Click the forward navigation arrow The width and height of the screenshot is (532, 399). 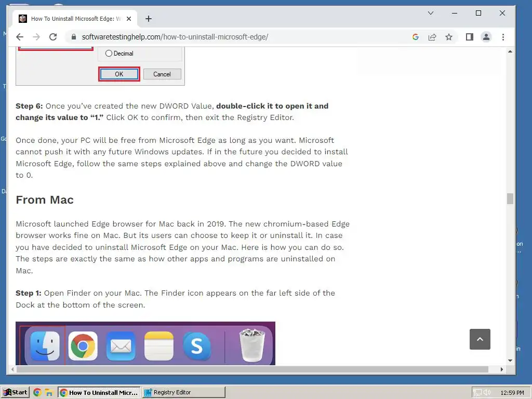pos(36,37)
